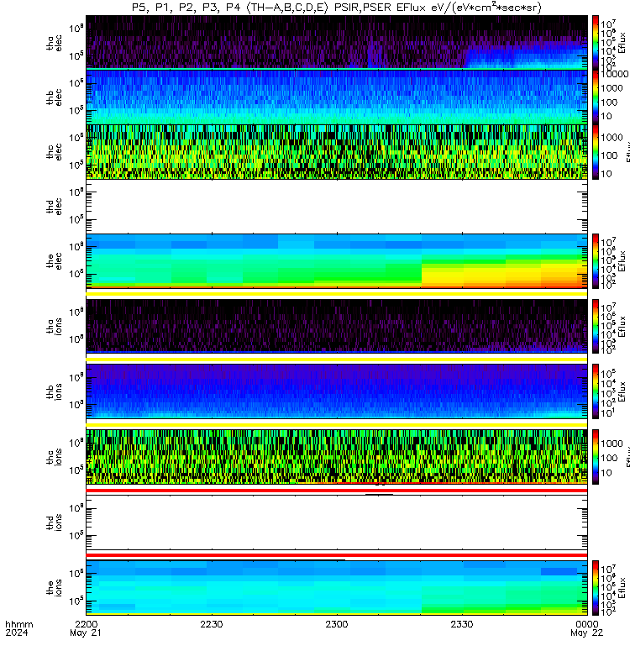The height and width of the screenshot is (672, 630).
Task: Click the plot title mentioning PSIR,PSER EFlux
Action: click(x=337, y=8)
